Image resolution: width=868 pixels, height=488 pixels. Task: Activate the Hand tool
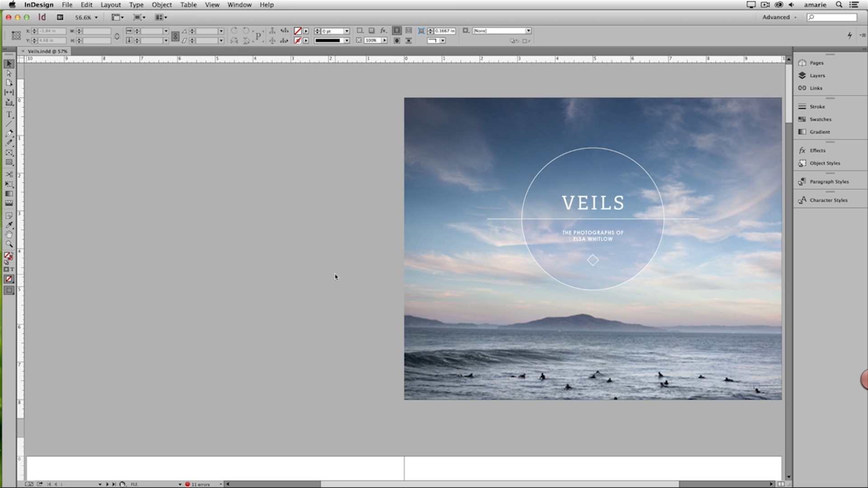[9, 235]
